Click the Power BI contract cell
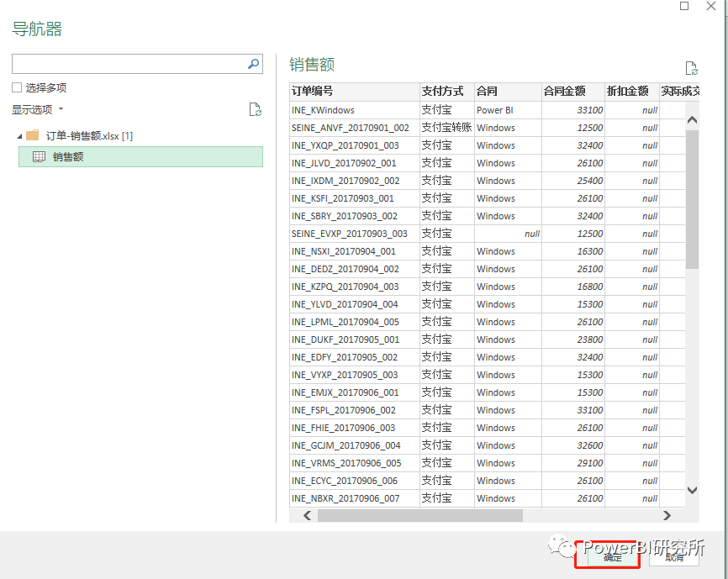 tap(508, 110)
